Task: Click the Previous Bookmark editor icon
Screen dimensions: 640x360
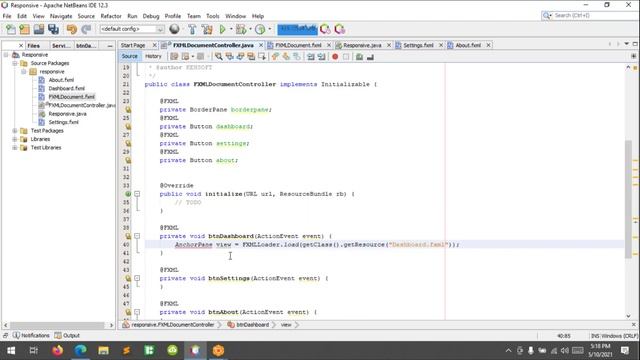Action: click(275, 57)
